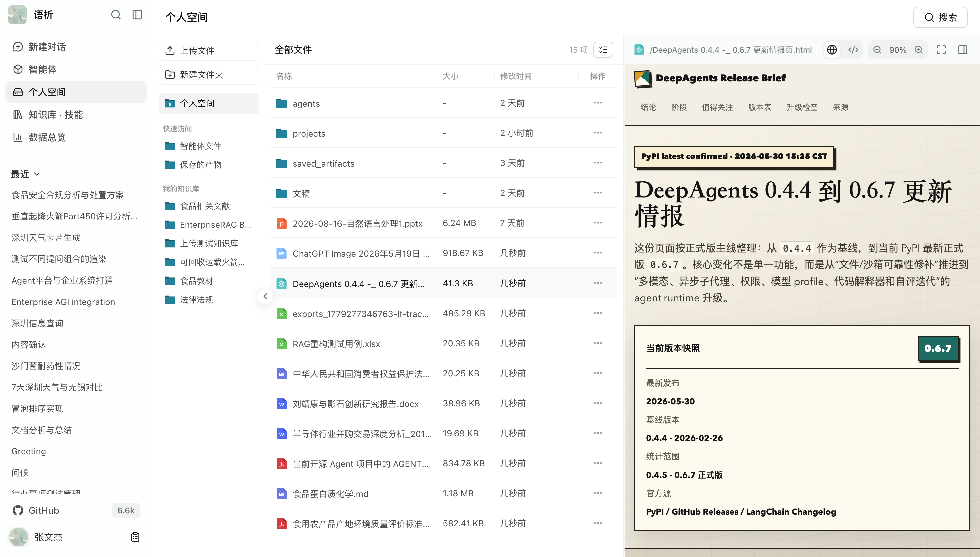Image resolution: width=980 pixels, height=557 pixels.
Task: Click the Word icon of 半导体行业并购交易深度分析
Action: coord(282,434)
